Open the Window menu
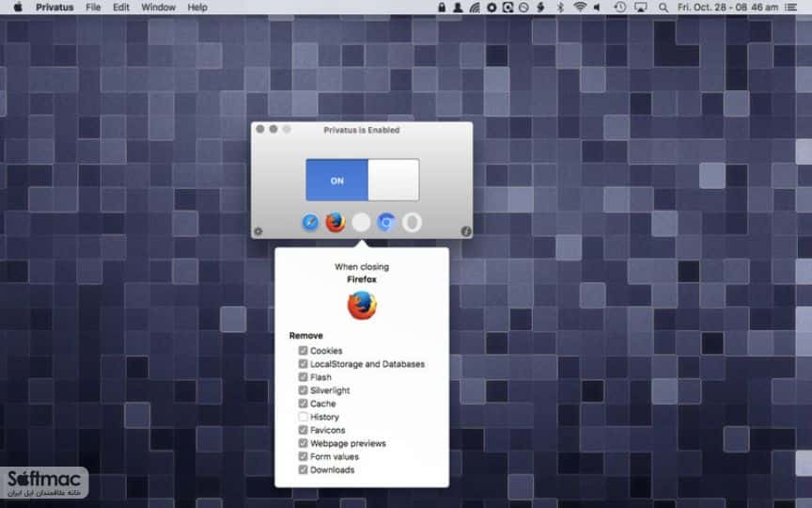The height and width of the screenshot is (508, 812). (x=159, y=8)
